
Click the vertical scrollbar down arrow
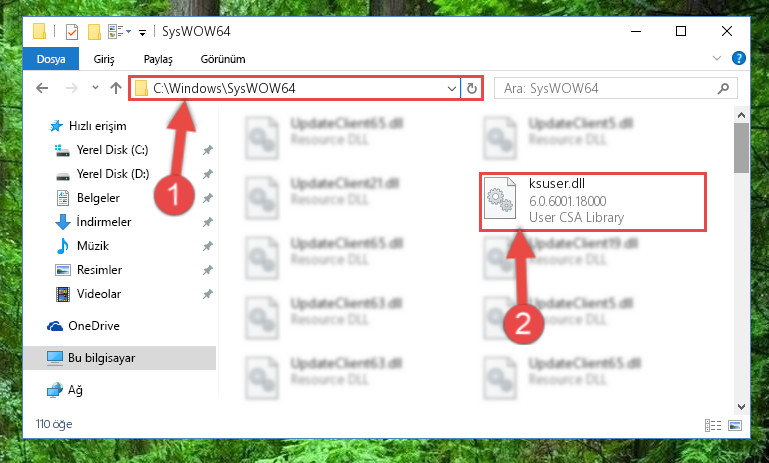[741, 407]
